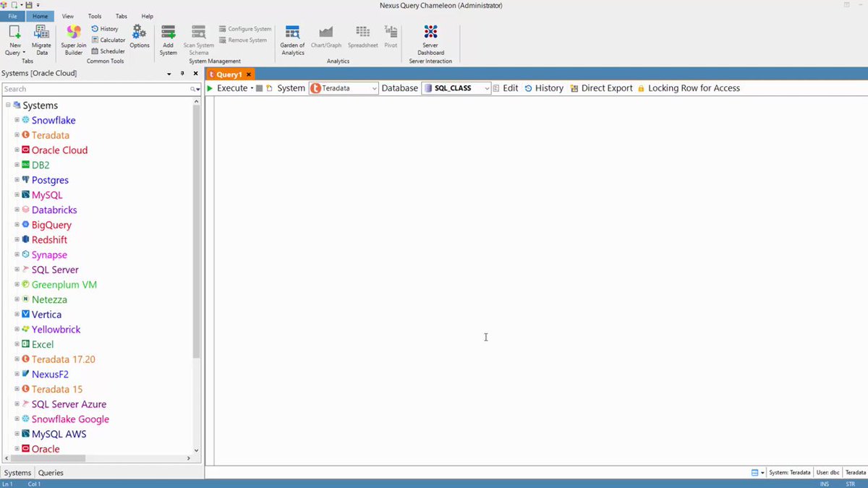This screenshot has width=868, height=488.
Task: Switch to Systems bottom tab
Action: click(x=18, y=473)
